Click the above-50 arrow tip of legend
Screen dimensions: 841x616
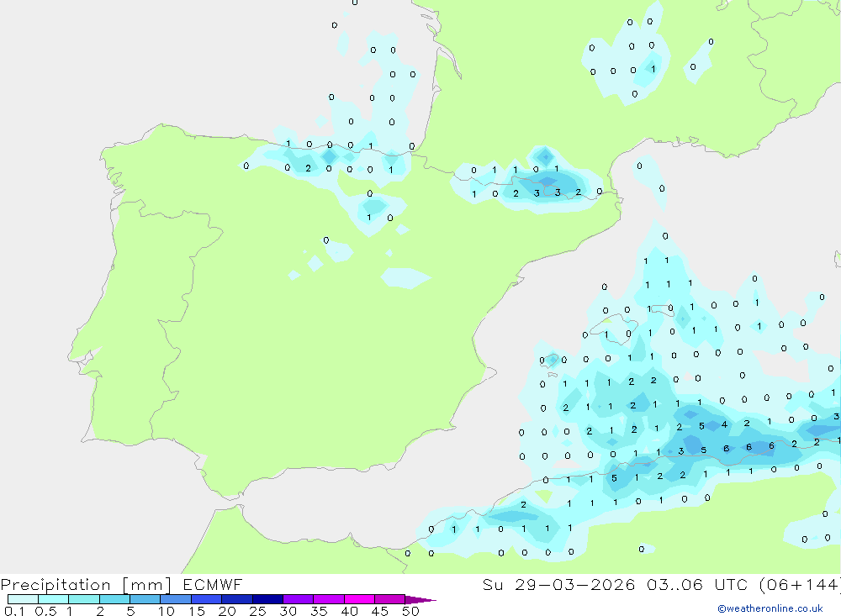[420, 600]
